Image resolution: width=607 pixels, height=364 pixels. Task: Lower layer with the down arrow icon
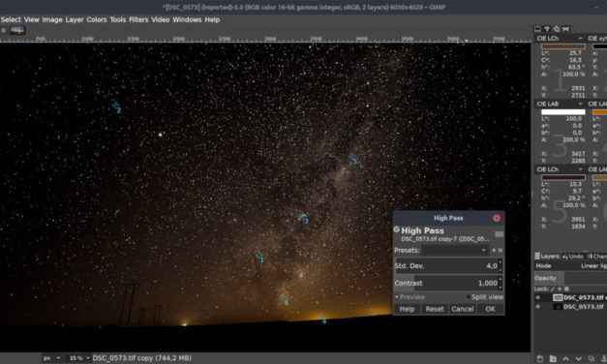point(578,359)
